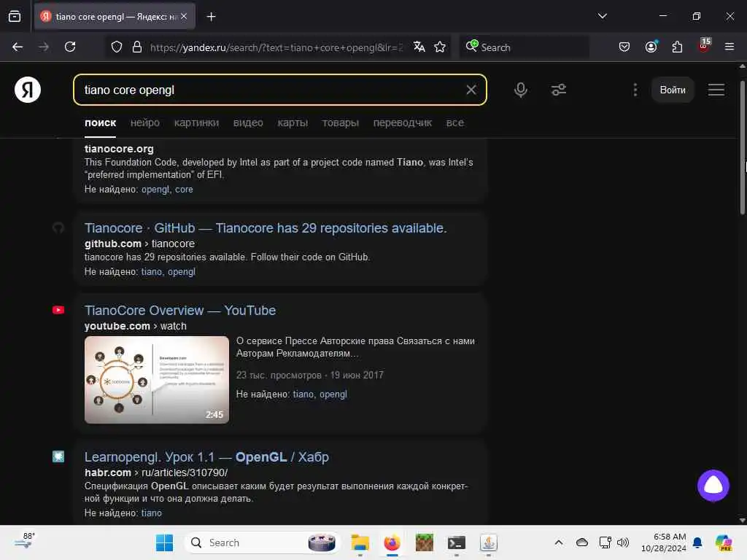Show hidden system tray icons

pos(558,542)
